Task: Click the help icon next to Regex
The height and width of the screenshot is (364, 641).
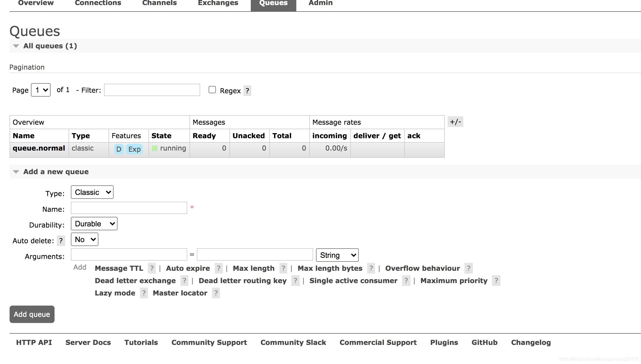Action: pos(247,91)
